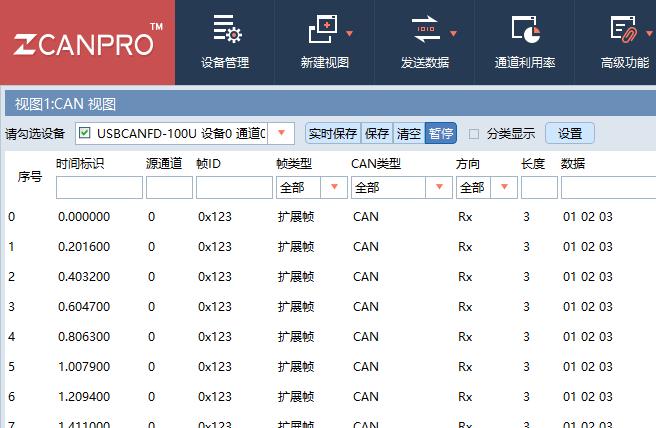Screen dimensions: 656x428
Task: Select timestamp 1.007900 cell
Action: pyautogui.click(x=84, y=367)
